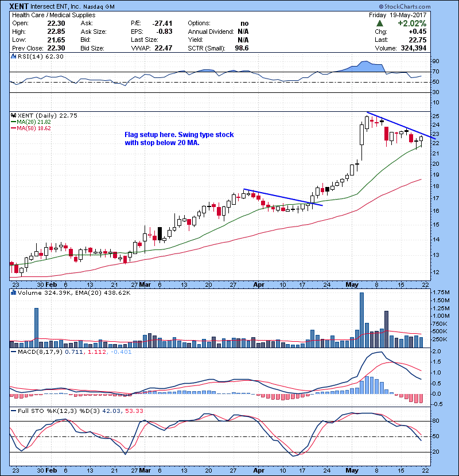Click the 'Apr' label on price chart axis
This screenshot has height=476, width=459.
[259, 285]
